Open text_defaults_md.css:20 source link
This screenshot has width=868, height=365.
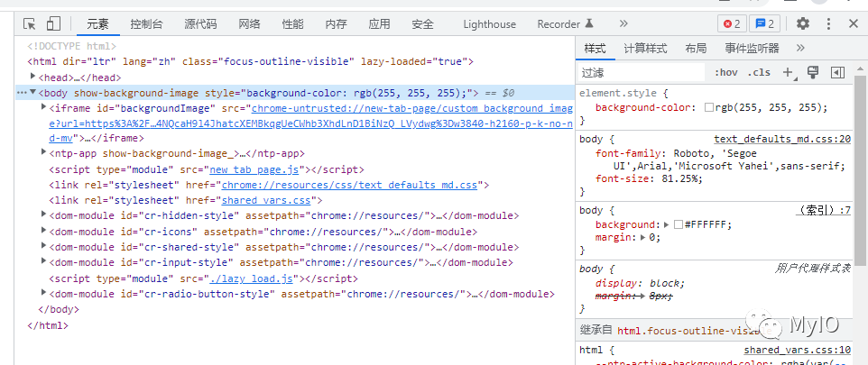coord(782,140)
